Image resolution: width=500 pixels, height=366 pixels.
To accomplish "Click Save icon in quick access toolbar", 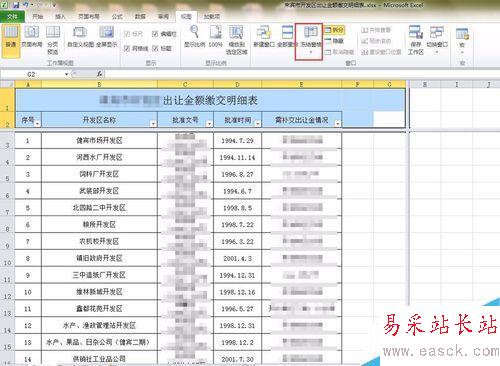I will pos(16,5).
